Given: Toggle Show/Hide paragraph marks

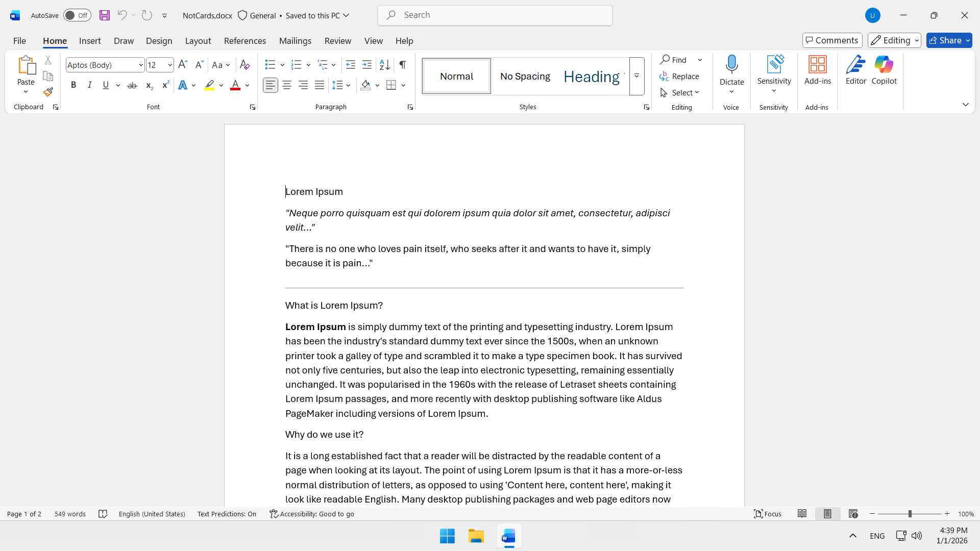Looking at the screenshot, I should coord(403,65).
